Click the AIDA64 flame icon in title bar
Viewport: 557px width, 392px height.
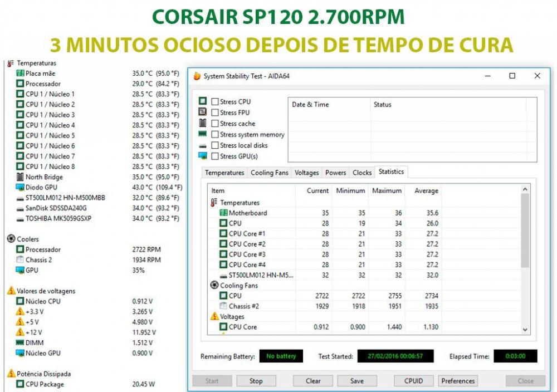click(x=197, y=76)
